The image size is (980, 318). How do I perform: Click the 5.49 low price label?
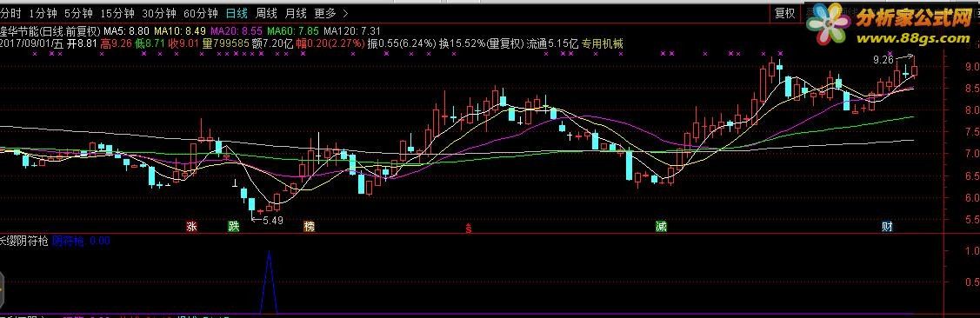(272, 220)
